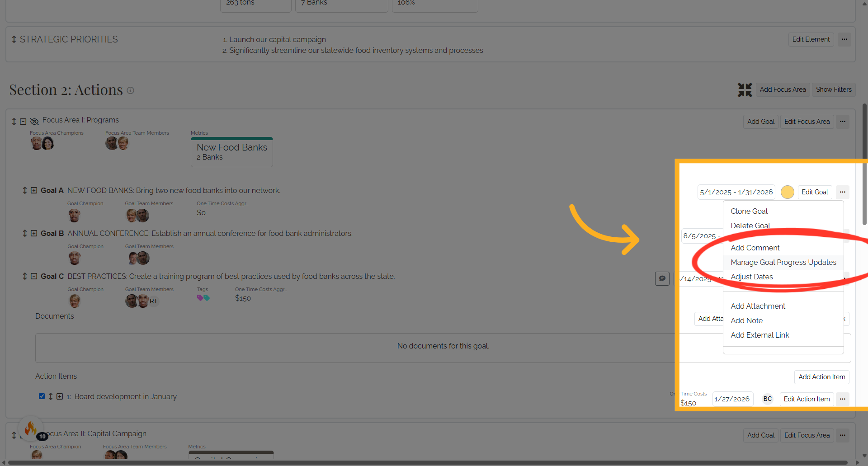This screenshot has width=868, height=466.
Task: Click the 'No documents for this goal.' text
Action: pos(443,346)
